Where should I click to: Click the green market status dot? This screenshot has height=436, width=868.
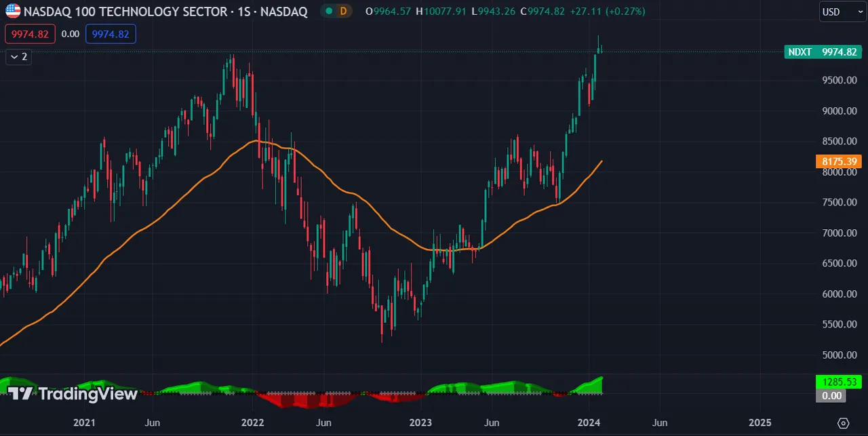click(x=328, y=12)
